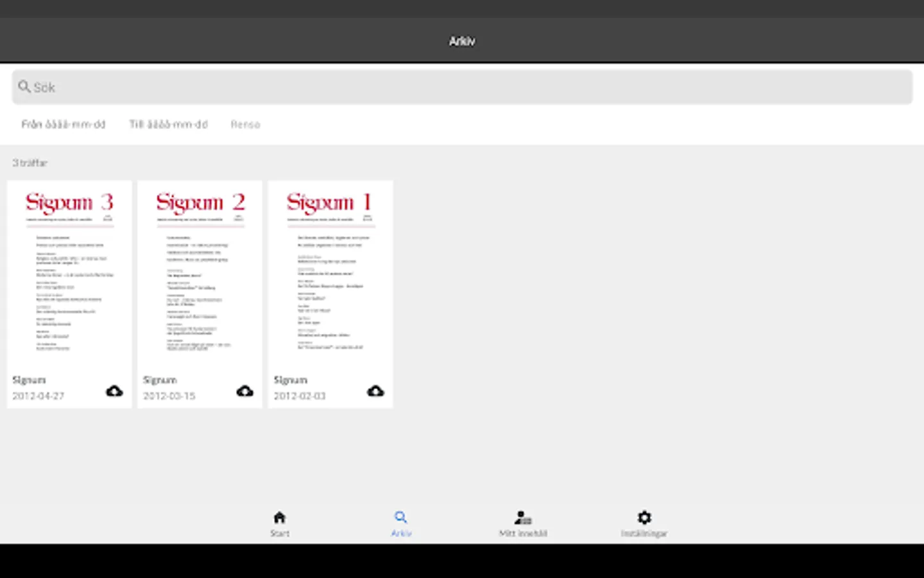Image resolution: width=924 pixels, height=578 pixels.
Task: Set the Från date filter
Action: [64, 125]
